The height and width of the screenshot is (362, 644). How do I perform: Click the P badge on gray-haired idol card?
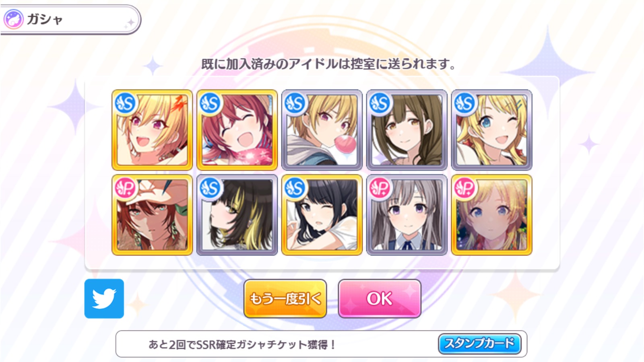[x=380, y=188]
